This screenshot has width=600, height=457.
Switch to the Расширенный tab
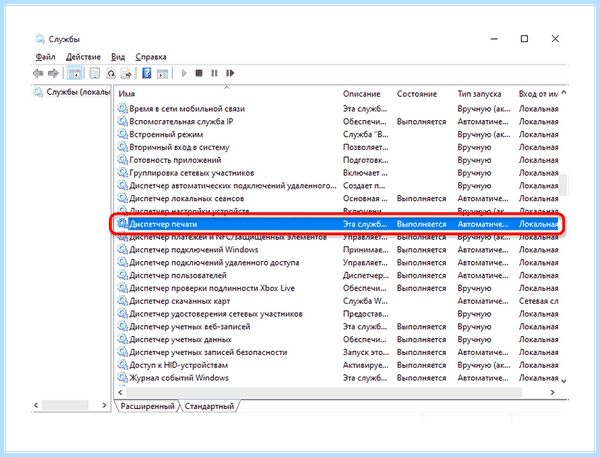click(x=147, y=406)
